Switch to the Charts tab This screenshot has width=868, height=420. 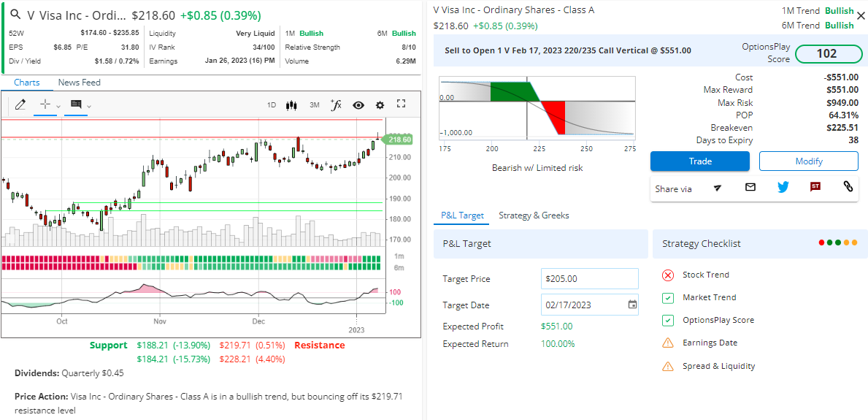26,83
